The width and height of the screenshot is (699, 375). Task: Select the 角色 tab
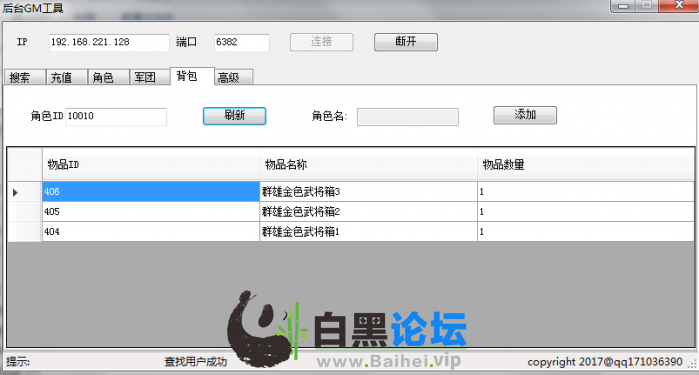[x=109, y=77]
